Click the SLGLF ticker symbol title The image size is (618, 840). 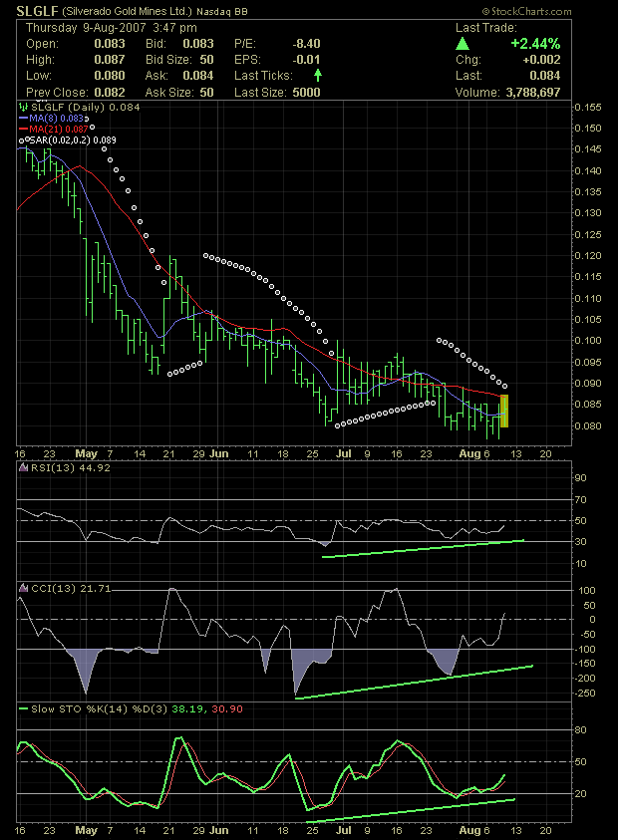(x=37, y=11)
